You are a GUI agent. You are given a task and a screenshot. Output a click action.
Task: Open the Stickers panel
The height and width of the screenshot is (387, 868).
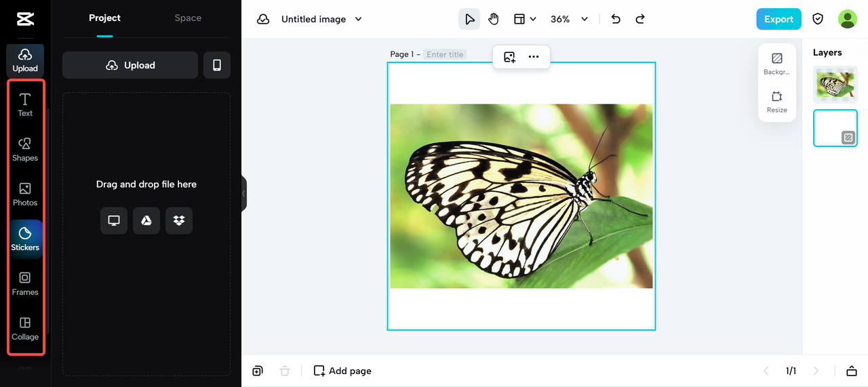coord(25,239)
